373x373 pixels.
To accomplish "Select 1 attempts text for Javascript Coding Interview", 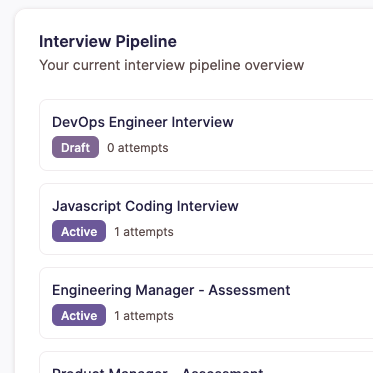I will pos(144,232).
